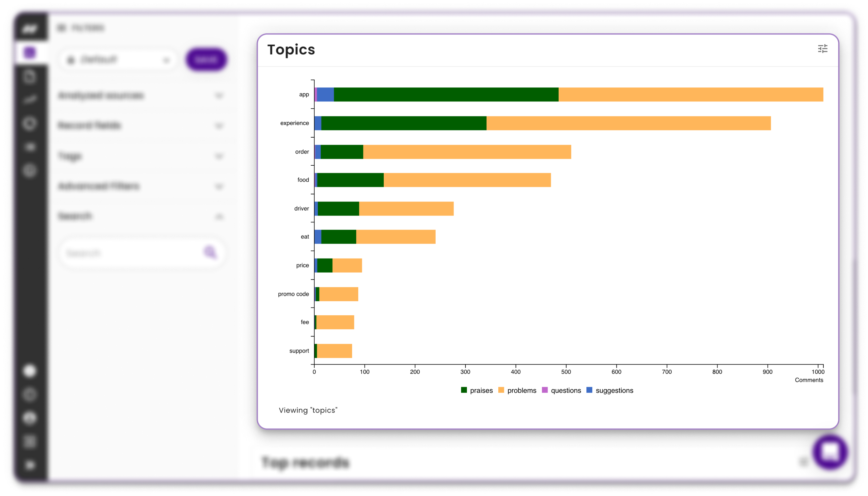Image resolution: width=868 pixels, height=496 pixels.
Task: Click the orange problems segment of price bar
Action: [x=347, y=265]
